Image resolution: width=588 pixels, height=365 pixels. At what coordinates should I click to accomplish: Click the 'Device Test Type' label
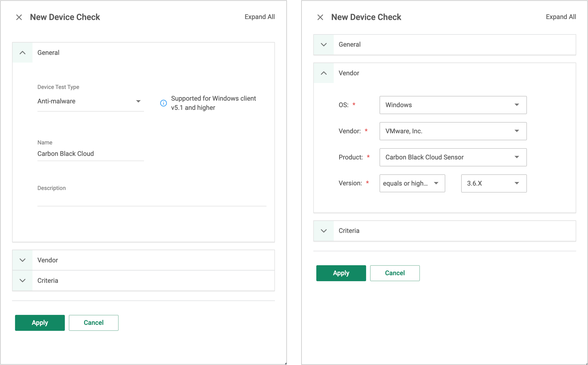pyautogui.click(x=58, y=87)
